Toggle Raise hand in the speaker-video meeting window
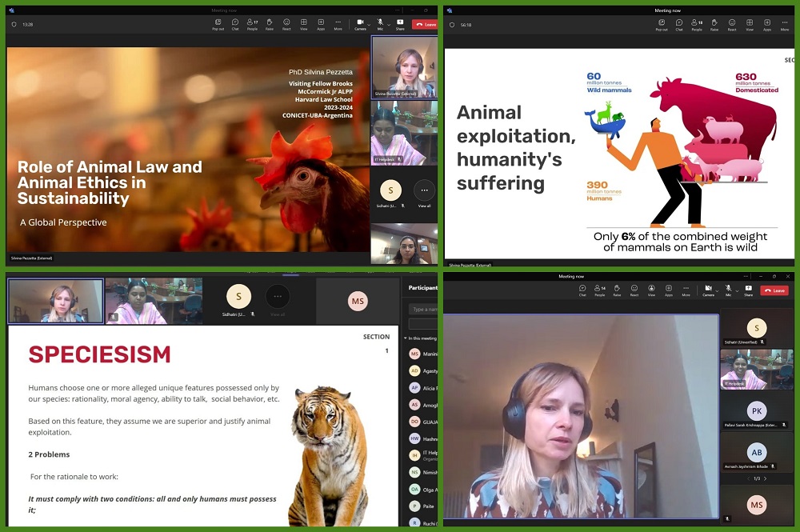 click(617, 290)
